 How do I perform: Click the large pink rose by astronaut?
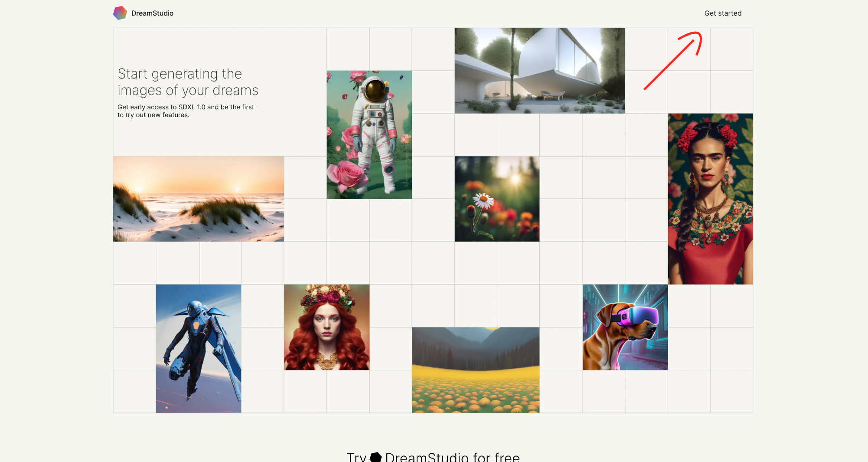[x=347, y=175]
